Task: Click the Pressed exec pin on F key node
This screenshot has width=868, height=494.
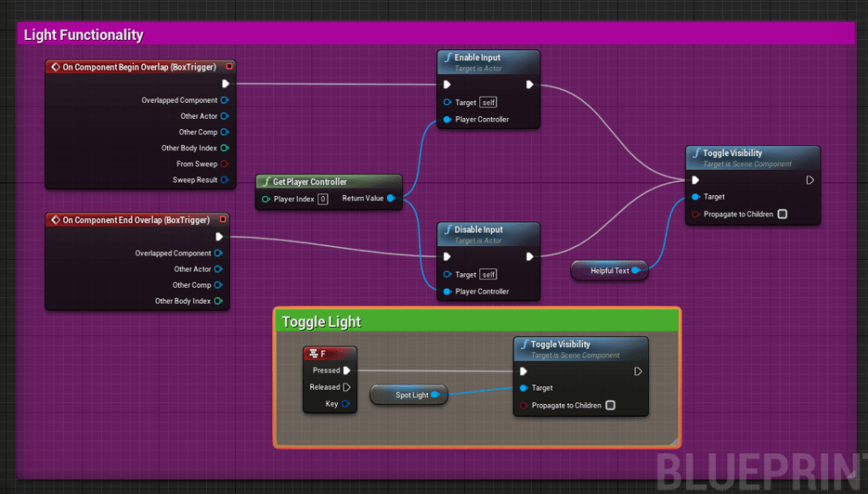Action: [346, 370]
